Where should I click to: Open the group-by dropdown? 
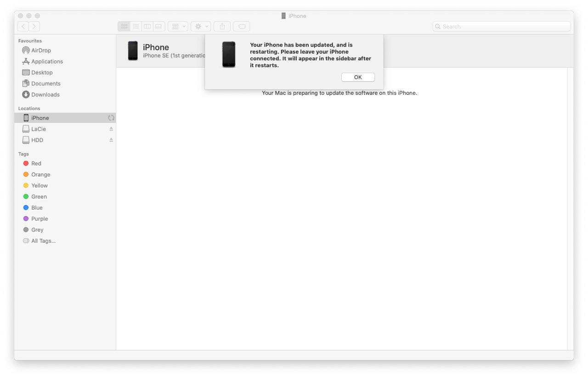pyautogui.click(x=178, y=26)
